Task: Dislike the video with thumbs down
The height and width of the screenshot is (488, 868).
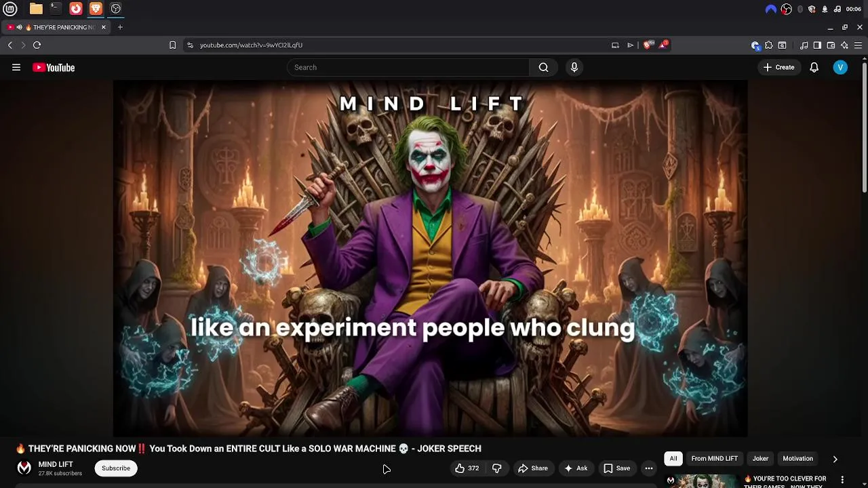Action: pos(496,468)
